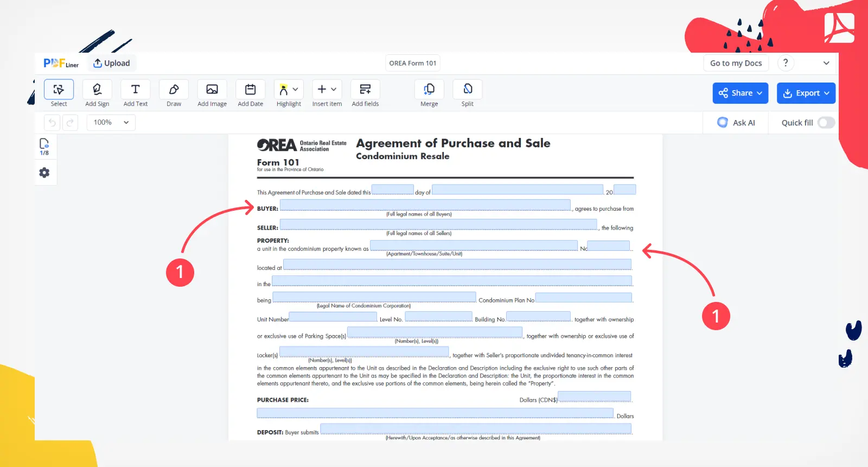Click the Share button
This screenshot has height=467, width=868.
741,93
